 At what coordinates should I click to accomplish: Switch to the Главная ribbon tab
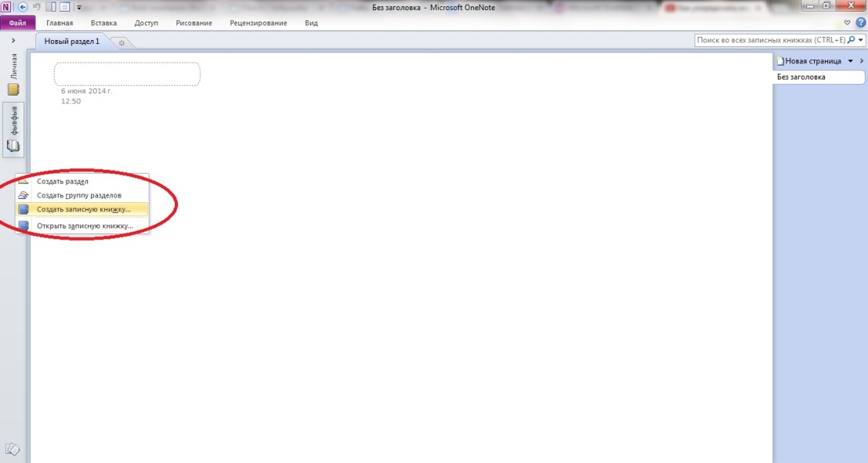59,22
